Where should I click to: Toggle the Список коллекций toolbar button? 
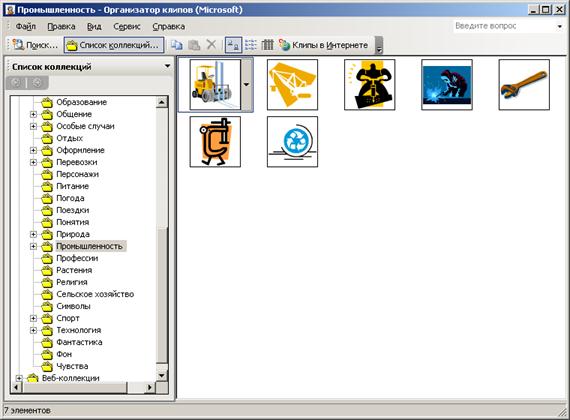pos(114,45)
